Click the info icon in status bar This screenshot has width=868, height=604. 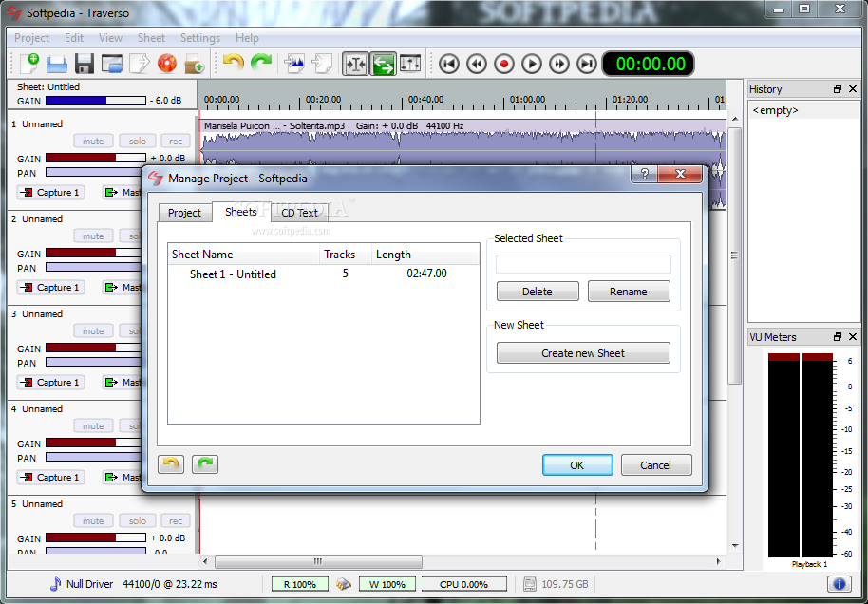[840, 583]
